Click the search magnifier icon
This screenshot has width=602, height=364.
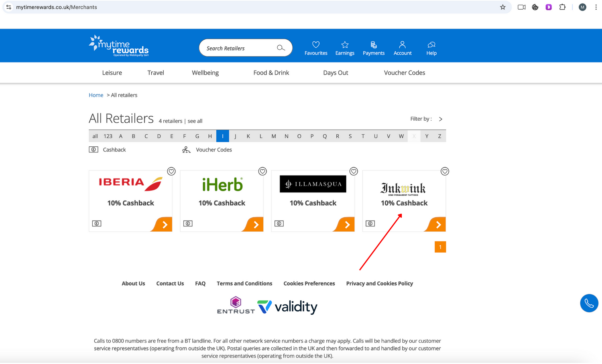(281, 48)
